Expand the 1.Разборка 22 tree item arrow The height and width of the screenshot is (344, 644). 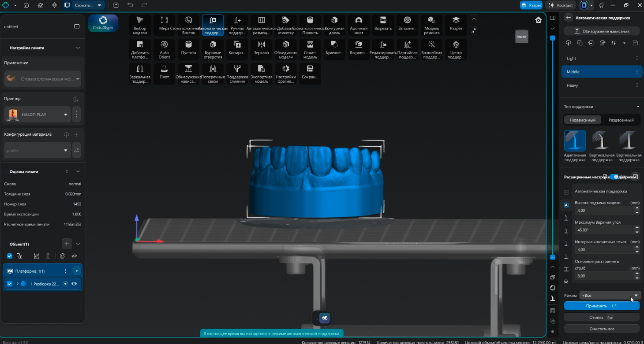pyautogui.click(x=18, y=284)
